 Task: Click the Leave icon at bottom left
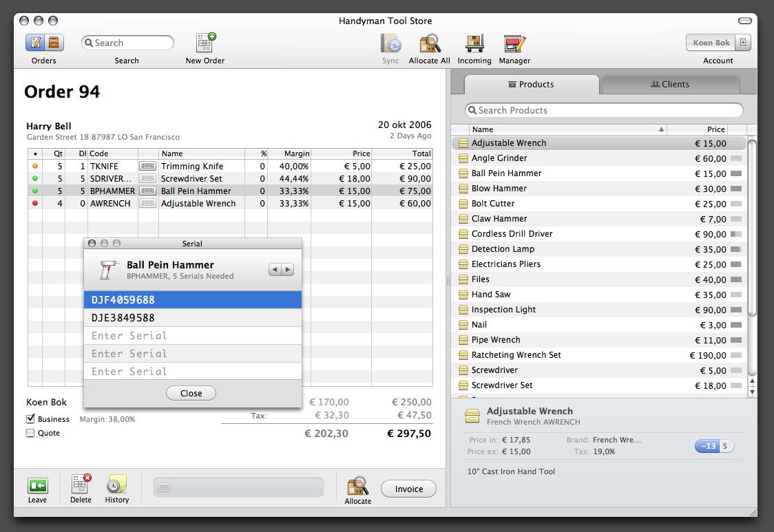point(38,485)
